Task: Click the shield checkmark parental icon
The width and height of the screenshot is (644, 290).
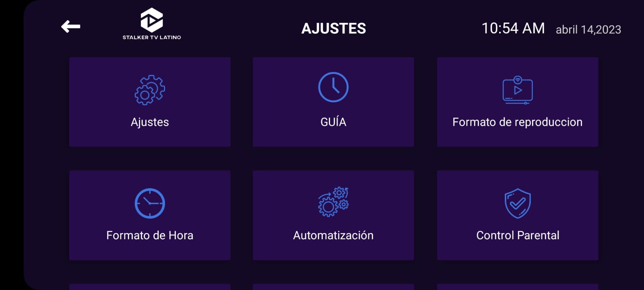Action: tap(518, 203)
